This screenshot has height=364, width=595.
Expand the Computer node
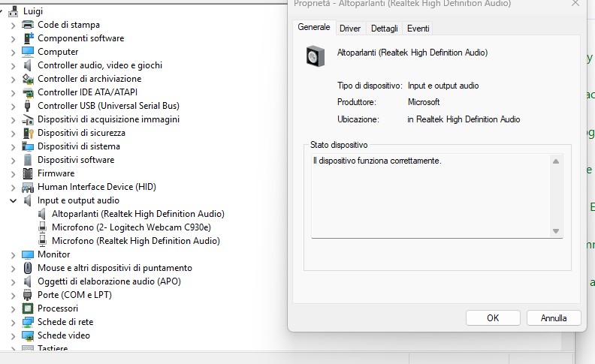tap(14, 53)
